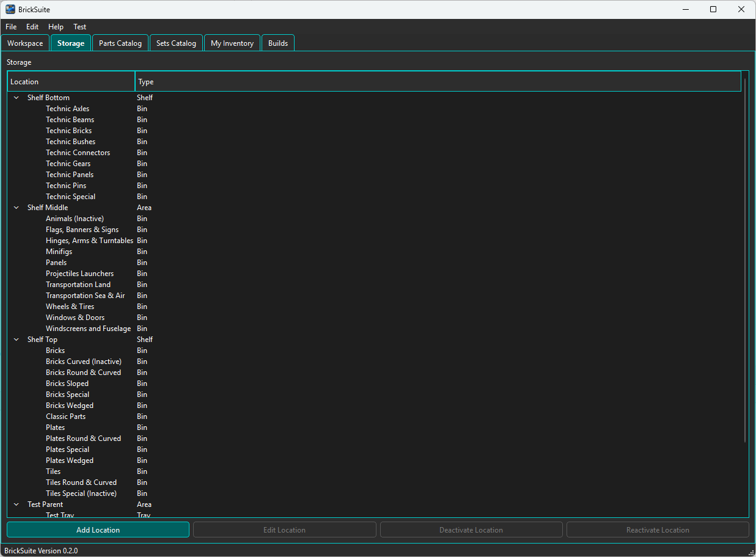Select the Projectiles Launchers row
The width and height of the screenshot is (756, 557).
point(375,274)
